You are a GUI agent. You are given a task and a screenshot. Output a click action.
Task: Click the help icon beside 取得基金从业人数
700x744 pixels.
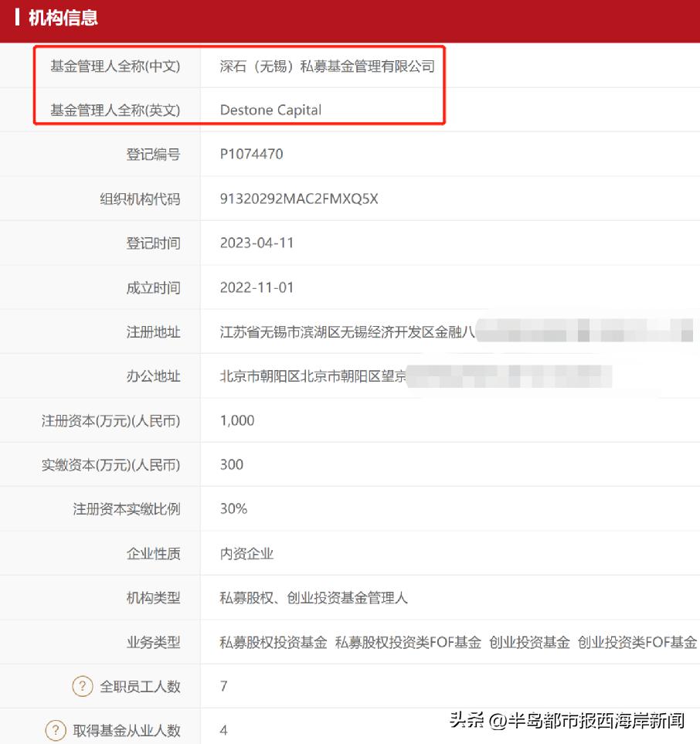(56, 729)
